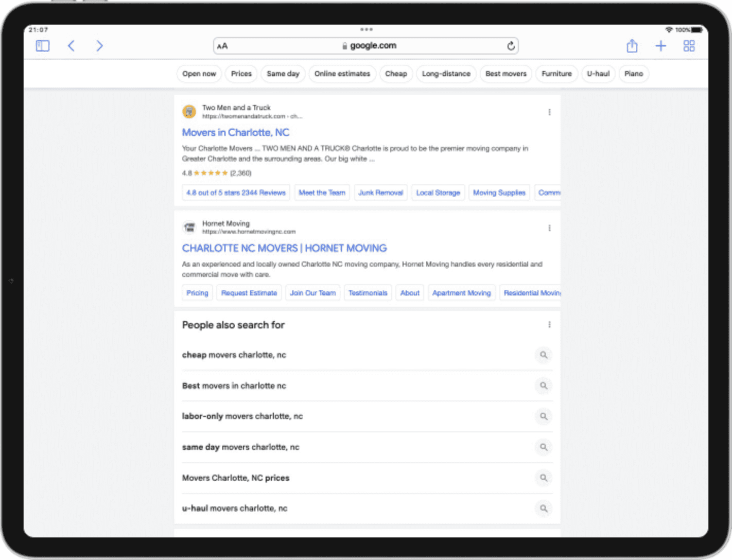
Task: Check the Wi-Fi status icon
Action: (x=669, y=30)
